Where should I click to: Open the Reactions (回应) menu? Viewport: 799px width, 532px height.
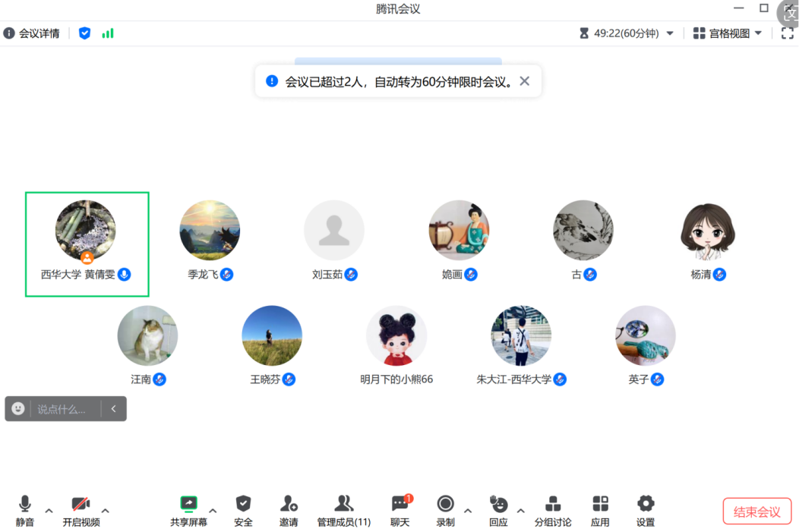[x=498, y=504]
